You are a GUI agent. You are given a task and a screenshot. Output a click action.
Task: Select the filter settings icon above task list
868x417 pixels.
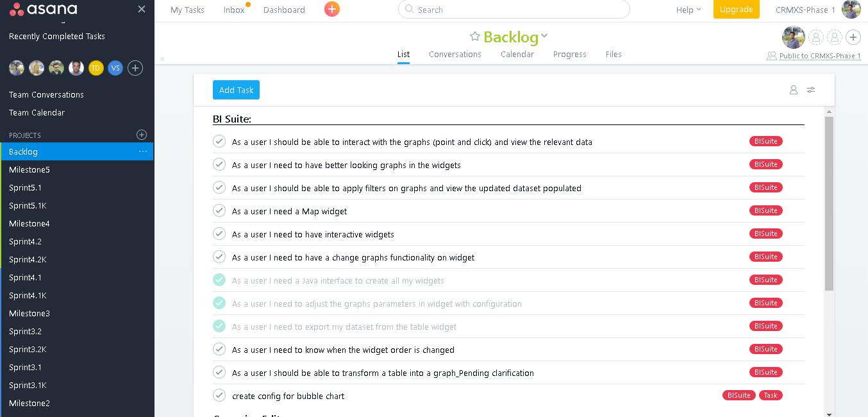pyautogui.click(x=811, y=90)
